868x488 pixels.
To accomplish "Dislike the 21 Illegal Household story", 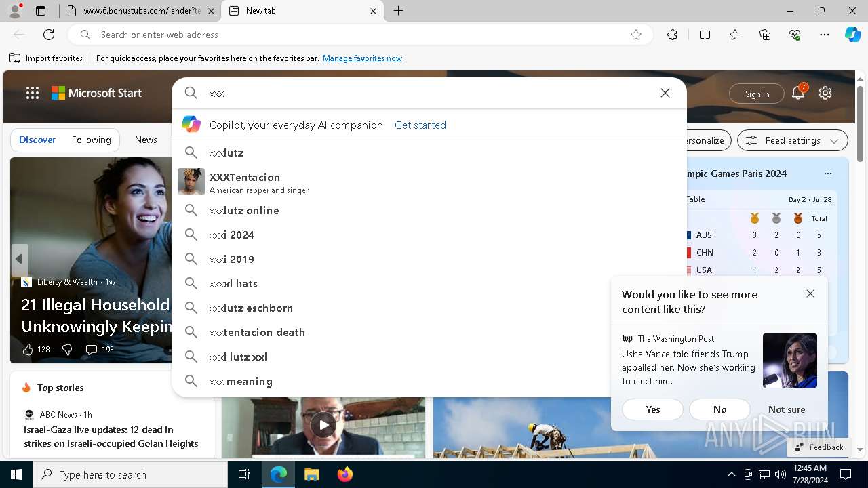I will pyautogui.click(x=67, y=349).
